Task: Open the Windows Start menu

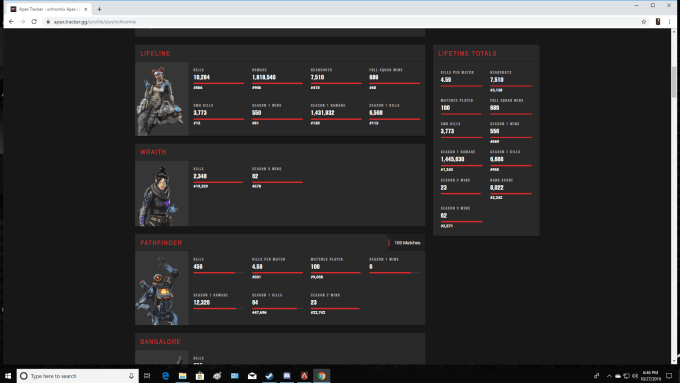Action: coord(8,376)
